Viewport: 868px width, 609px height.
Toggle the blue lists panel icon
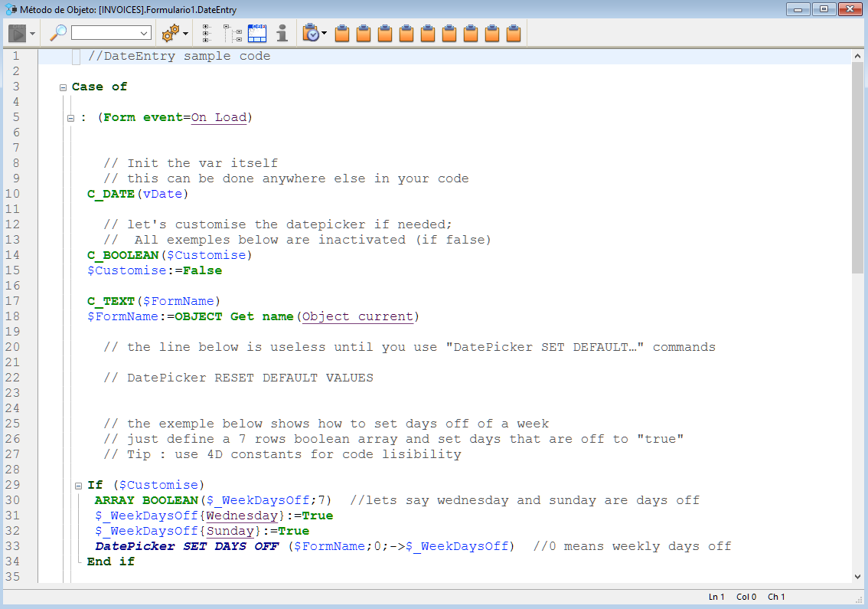click(x=257, y=33)
